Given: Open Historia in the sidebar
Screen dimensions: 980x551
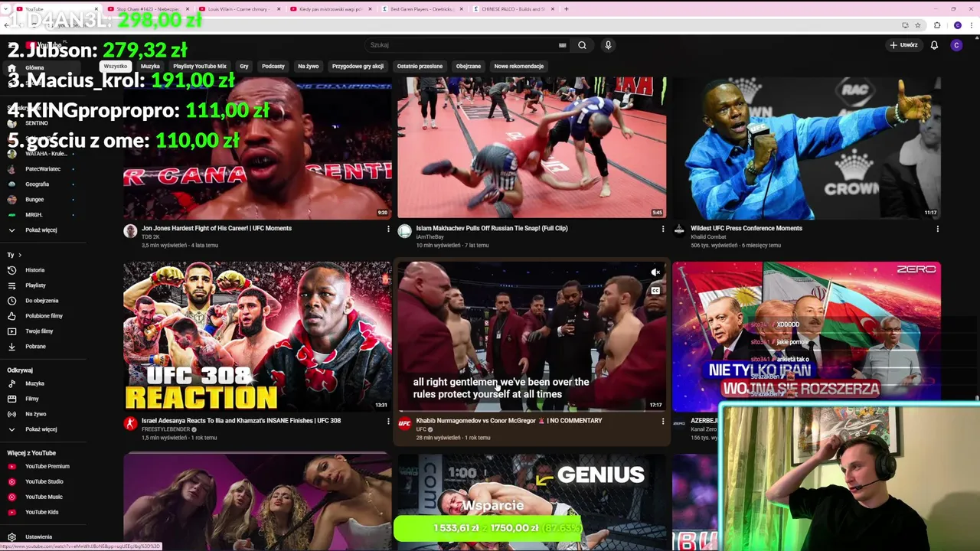Looking at the screenshot, I should (x=35, y=270).
